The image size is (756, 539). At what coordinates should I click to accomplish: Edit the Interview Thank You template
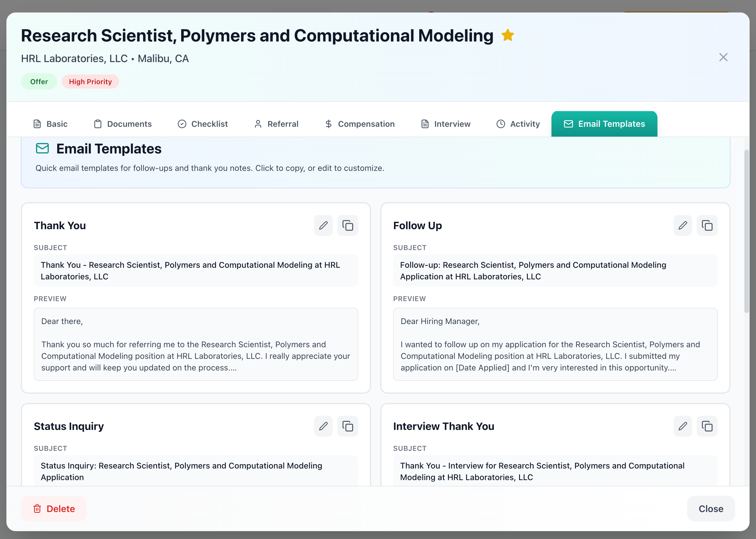coord(683,426)
